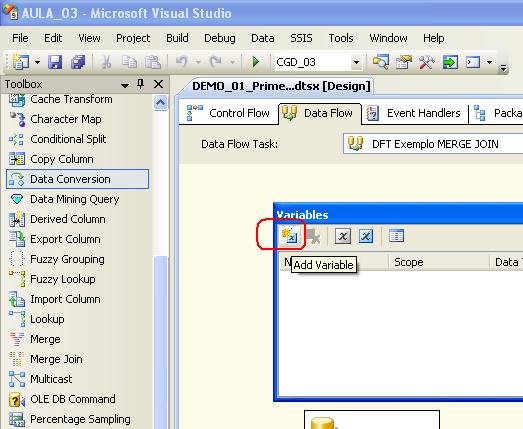Click the Undo arrow icon
The image size is (523, 429).
click(x=182, y=62)
